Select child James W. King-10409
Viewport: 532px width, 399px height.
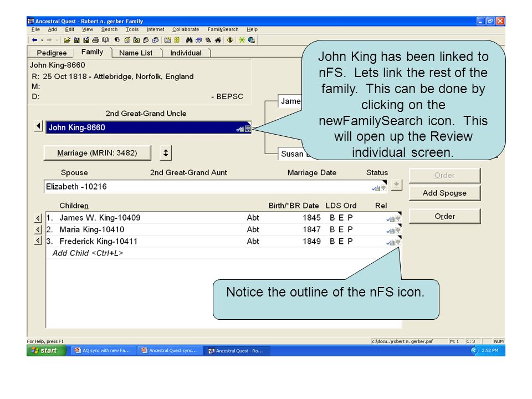[x=223, y=218]
